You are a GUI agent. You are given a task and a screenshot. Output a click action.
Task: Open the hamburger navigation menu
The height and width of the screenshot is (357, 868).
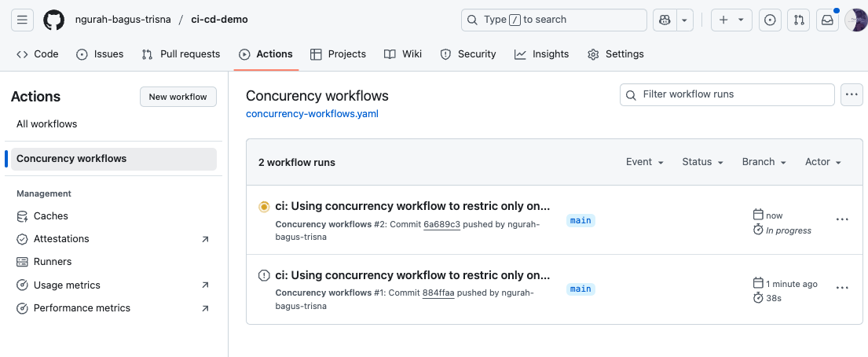(x=22, y=20)
